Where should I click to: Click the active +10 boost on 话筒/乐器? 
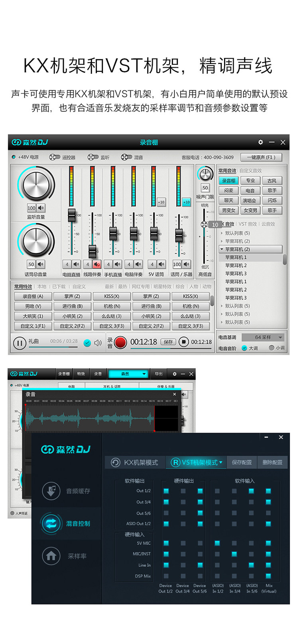point(186,202)
